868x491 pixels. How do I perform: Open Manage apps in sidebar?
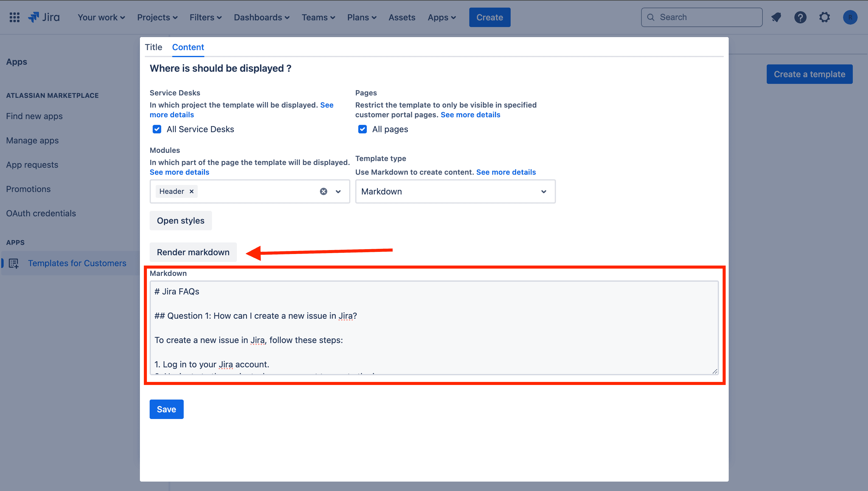[33, 140]
